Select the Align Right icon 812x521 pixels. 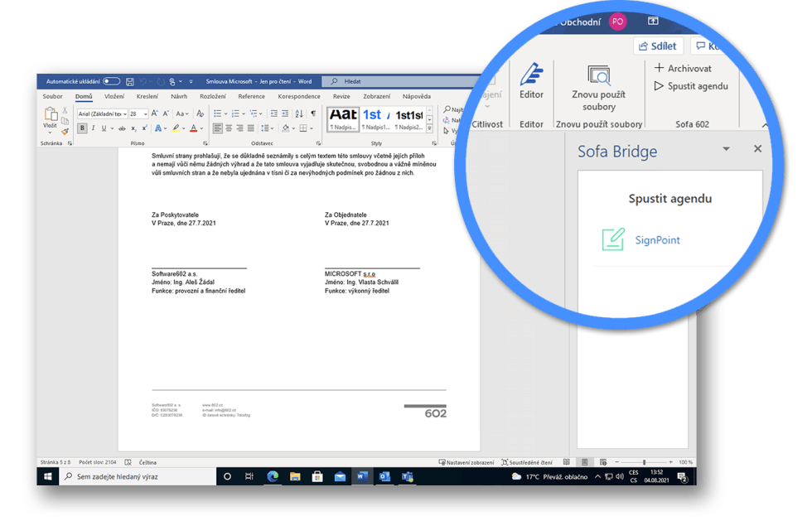click(239, 128)
